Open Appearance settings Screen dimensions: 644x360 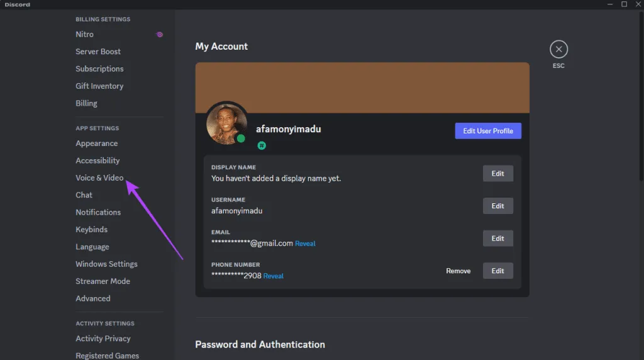[97, 143]
